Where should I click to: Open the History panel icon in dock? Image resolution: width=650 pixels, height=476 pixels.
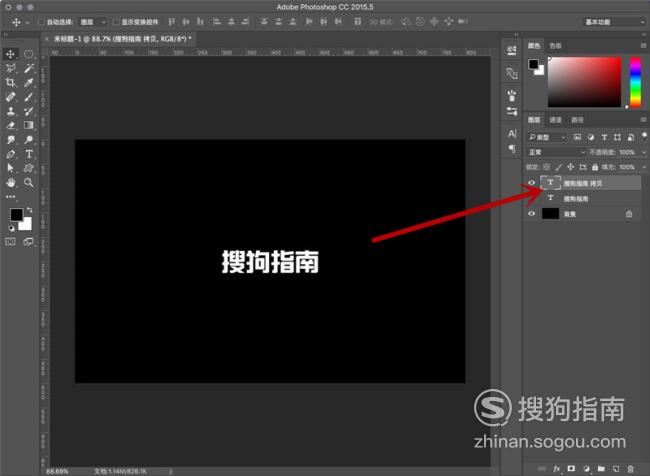click(512, 50)
